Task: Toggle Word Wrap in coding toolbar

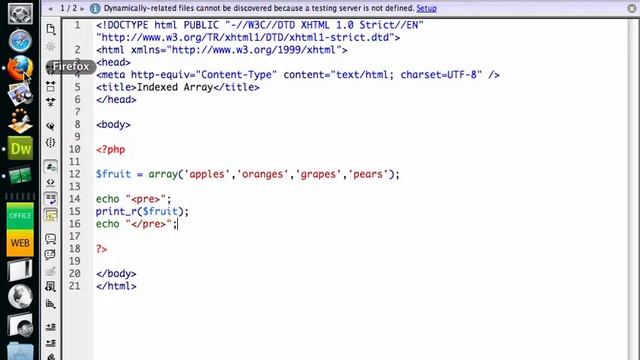Action: (x=51, y=199)
